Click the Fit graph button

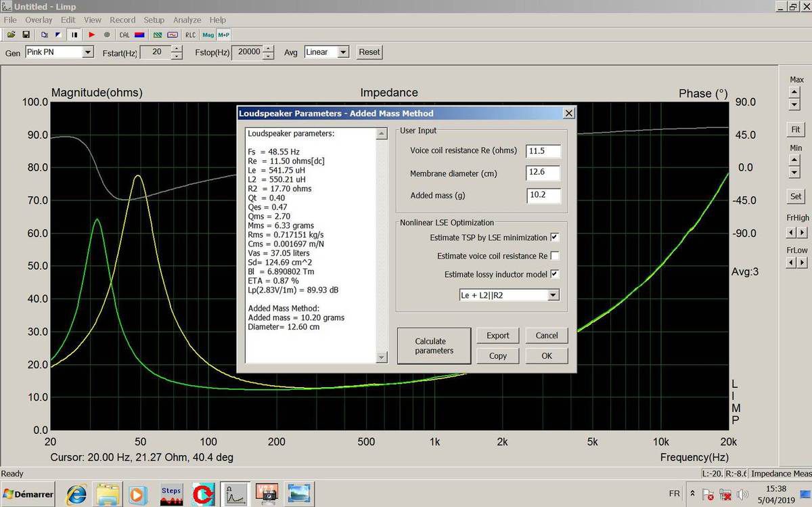point(796,129)
